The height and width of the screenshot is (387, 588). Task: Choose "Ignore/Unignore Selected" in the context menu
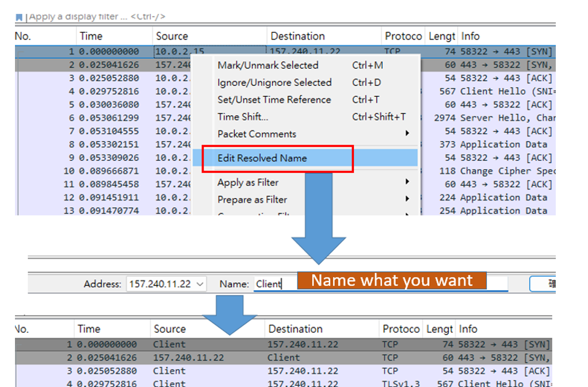(274, 83)
